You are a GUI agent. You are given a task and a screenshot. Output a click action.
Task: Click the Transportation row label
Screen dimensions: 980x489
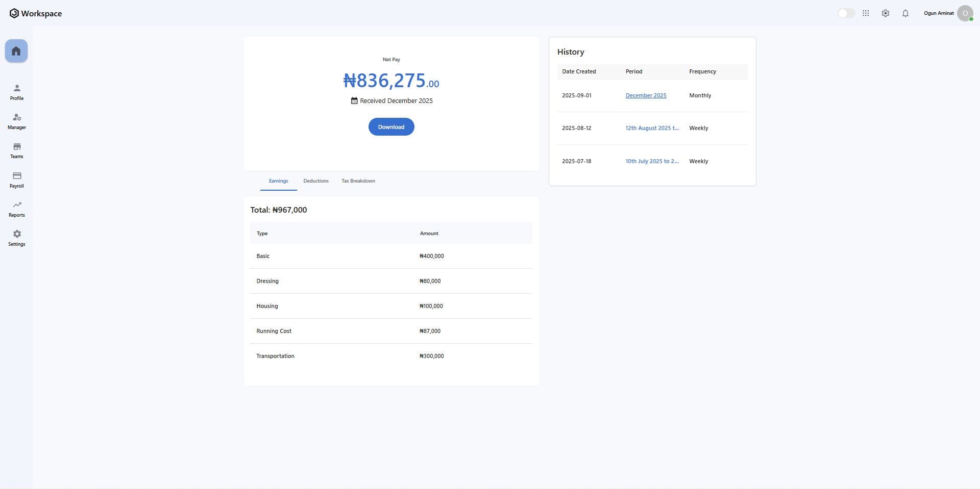276,356
